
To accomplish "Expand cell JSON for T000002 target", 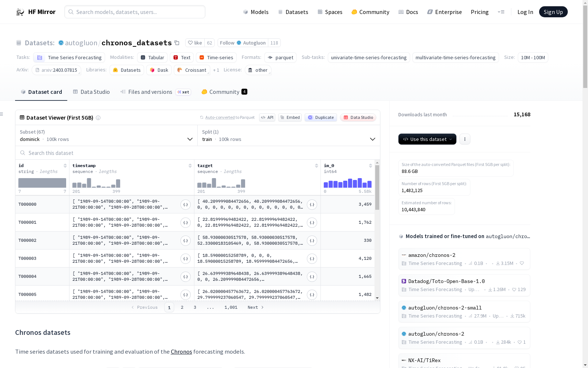I will coord(312,241).
